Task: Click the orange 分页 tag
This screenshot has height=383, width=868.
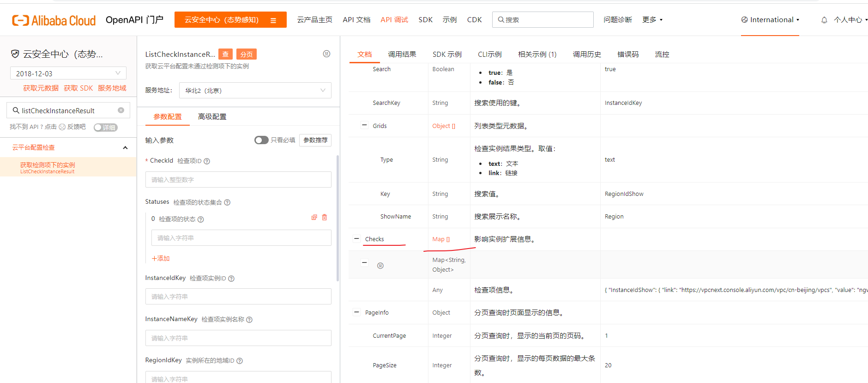Action: point(247,54)
